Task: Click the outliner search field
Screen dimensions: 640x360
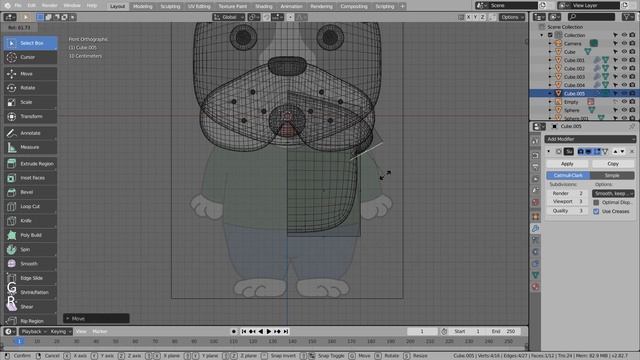Action: 591,17
